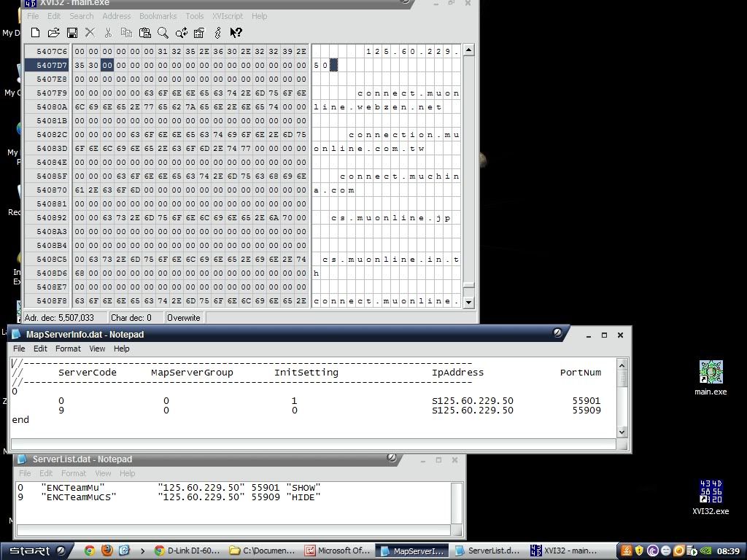Open the Windows Start menu
Image resolution: width=747 pixels, height=560 pixels.
pos(35,551)
